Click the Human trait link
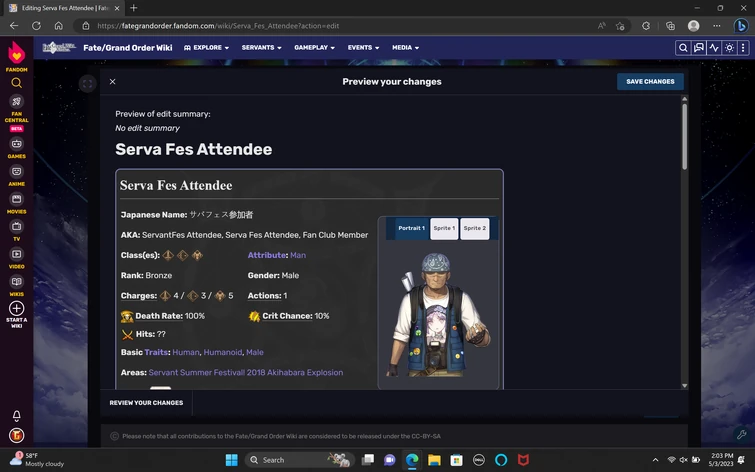Image resolution: width=755 pixels, height=472 pixels. click(186, 352)
